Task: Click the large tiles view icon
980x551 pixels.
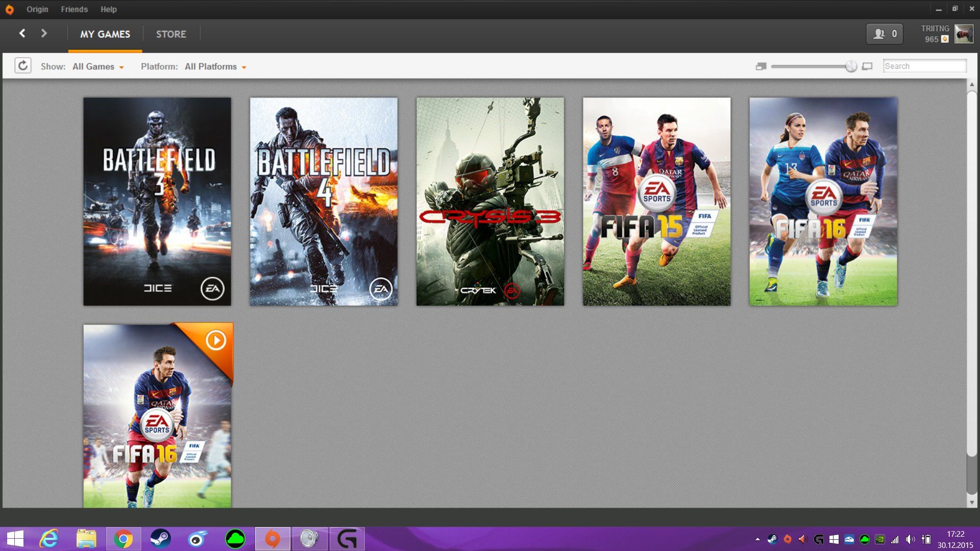Action: click(x=867, y=66)
